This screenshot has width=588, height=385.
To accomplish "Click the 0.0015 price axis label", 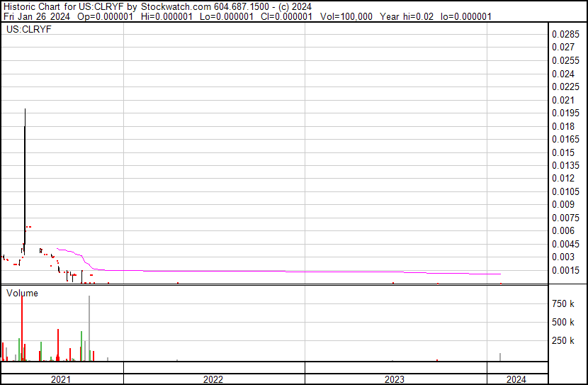I will (565, 270).
